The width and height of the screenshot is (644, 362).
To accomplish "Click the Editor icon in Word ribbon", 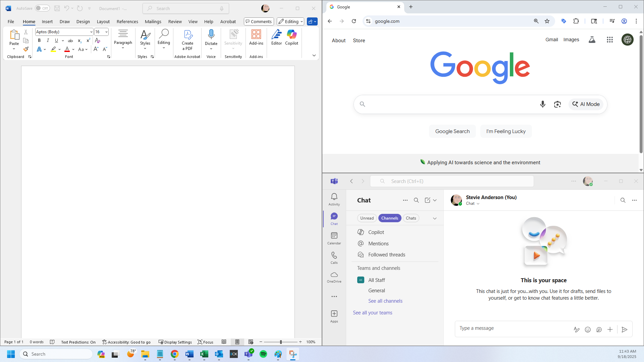I will click(276, 35).
